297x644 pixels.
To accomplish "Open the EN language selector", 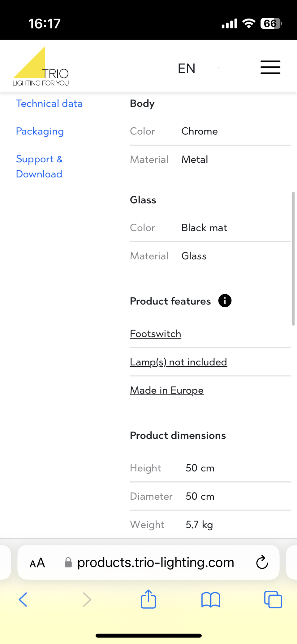I will (x=187, y=68).
